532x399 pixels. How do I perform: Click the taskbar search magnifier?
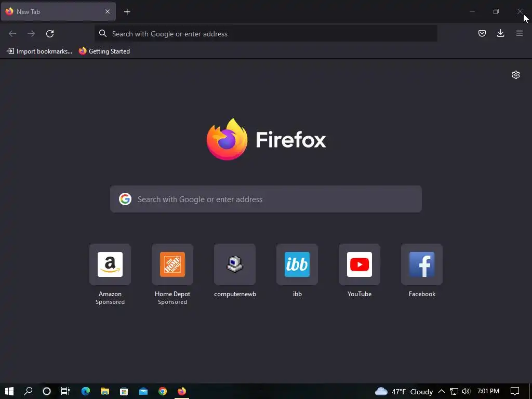(28, 391)
